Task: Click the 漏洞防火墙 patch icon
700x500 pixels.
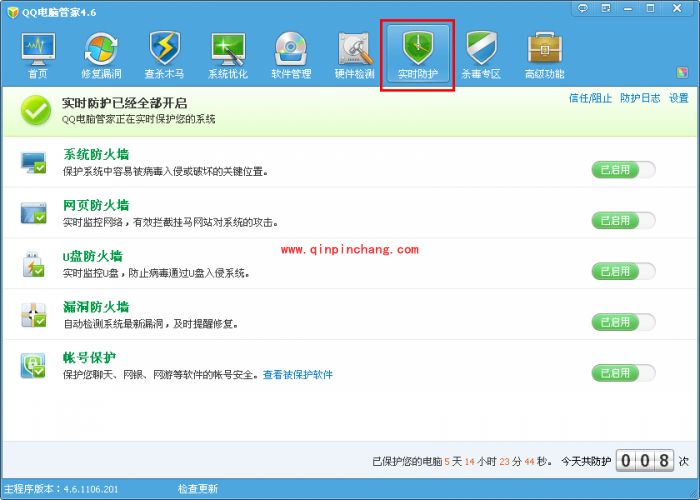Action: (33, 315)
